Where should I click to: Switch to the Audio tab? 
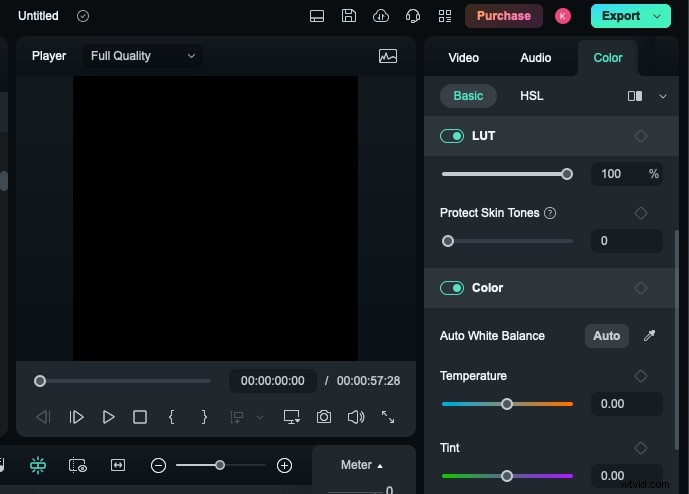(535, 58)
